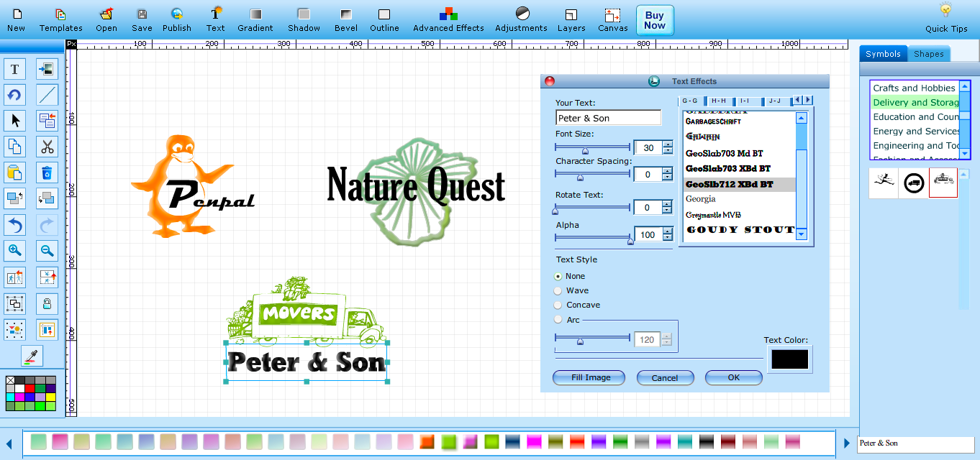Switch to the H-H font tab
Viewport: 980px width, 460px height.
point(719,101)
